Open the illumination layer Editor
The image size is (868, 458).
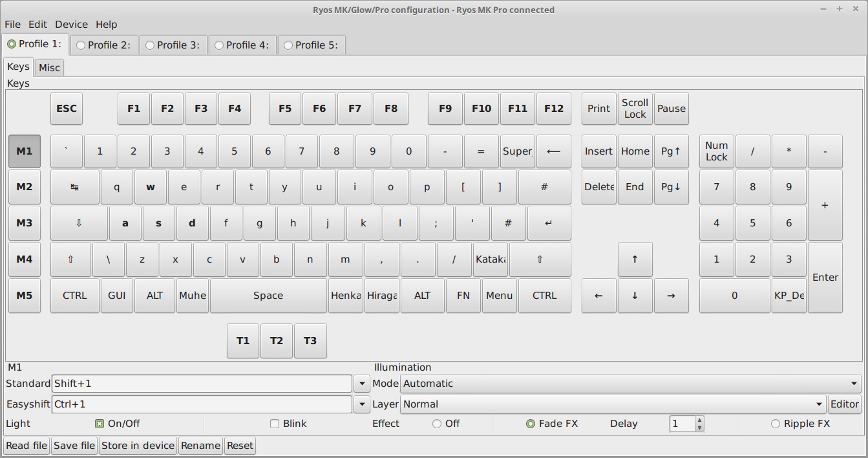[845, 404]
